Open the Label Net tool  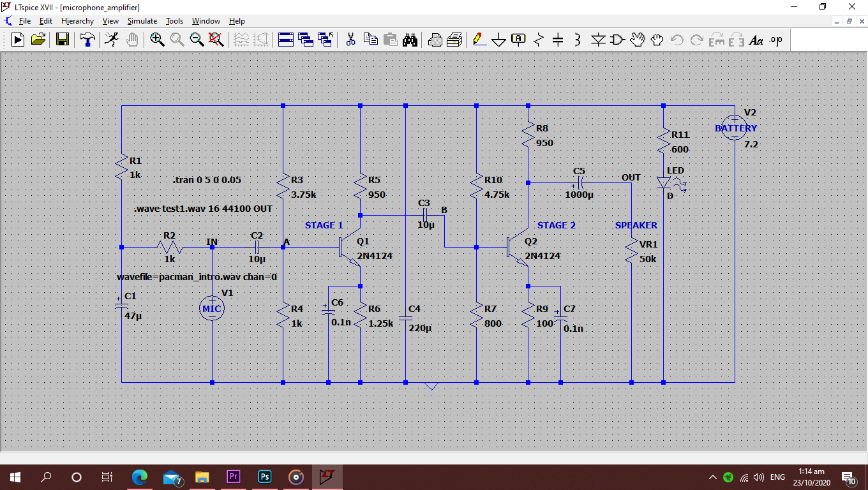pyautogui.click(x=518, y=40)
